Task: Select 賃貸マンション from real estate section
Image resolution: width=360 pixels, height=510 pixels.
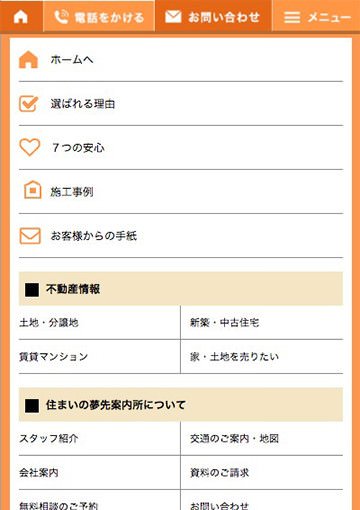Action: coord(54,357)
